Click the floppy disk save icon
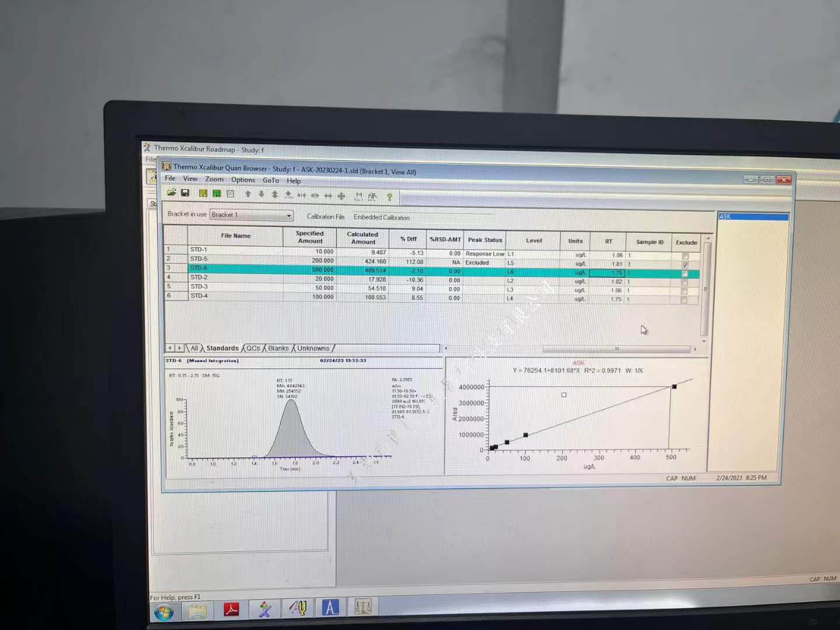Viewport: 840px width, 630px height. click(x=185, y=193)
